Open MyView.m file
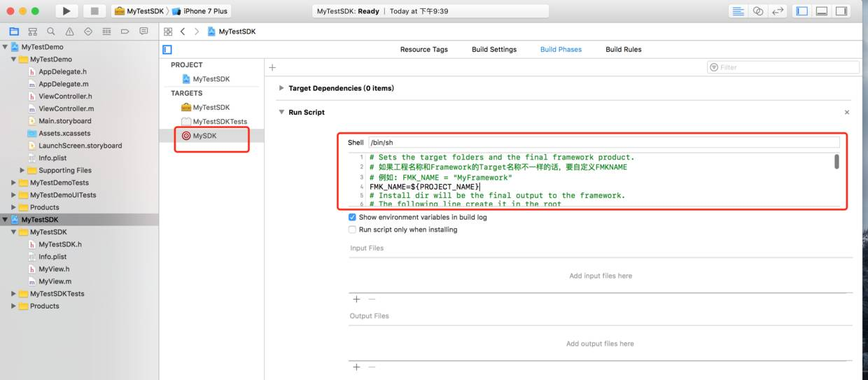 tap(55, 281)
